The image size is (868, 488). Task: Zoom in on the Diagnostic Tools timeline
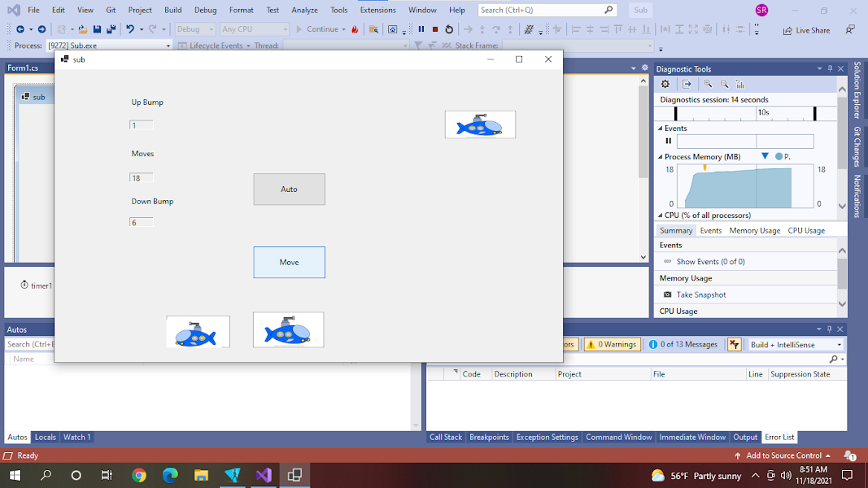(708, 84)
